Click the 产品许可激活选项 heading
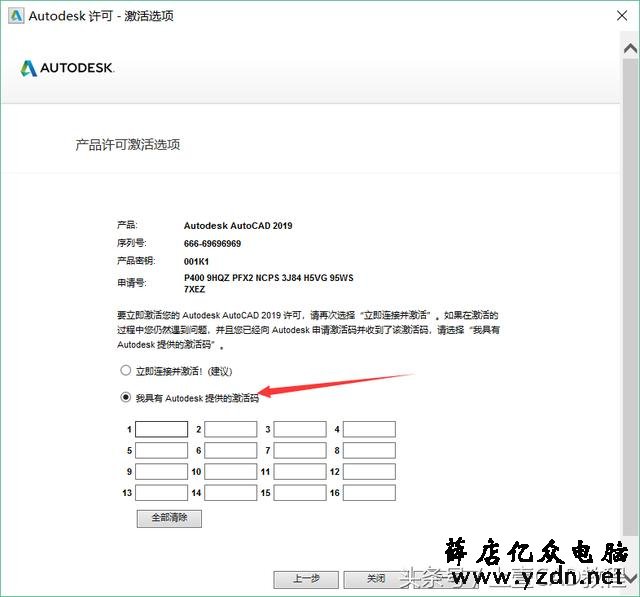Image resolution: width=640 pixels, height=597 pixels. coord(128,144)
